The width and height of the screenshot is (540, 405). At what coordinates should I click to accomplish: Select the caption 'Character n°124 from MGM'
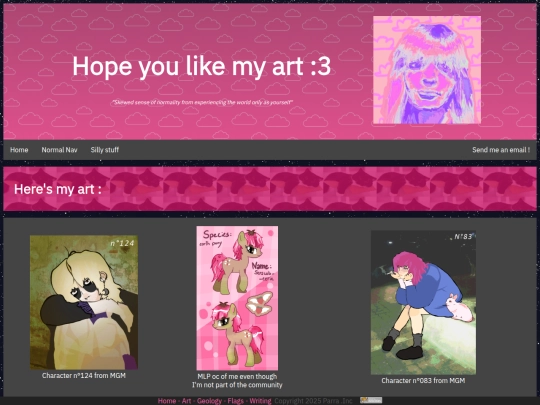(x=84, y=375)
